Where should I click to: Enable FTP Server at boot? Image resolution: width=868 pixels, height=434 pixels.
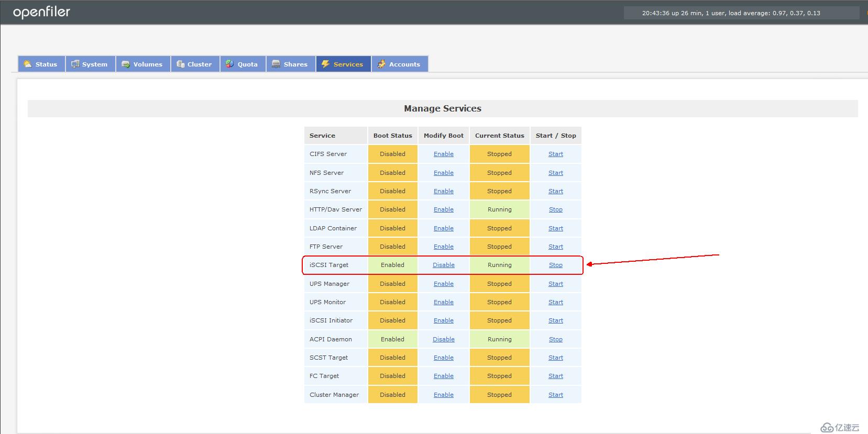click(x=444, y=247)
